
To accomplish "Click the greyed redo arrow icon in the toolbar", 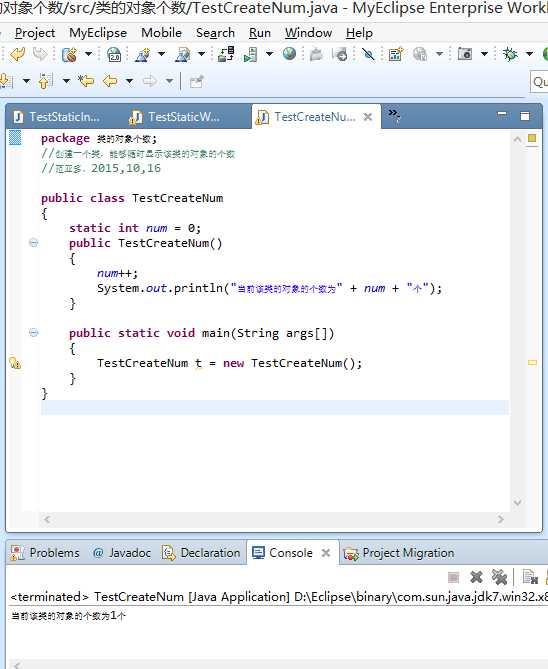I will pyautogui.click(x=40, y=54).
